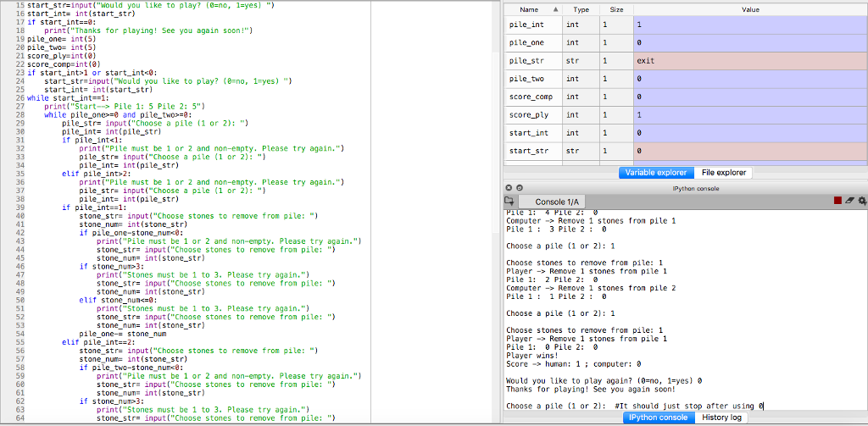
Task: Click line number 46 in editor gutter
Action: tap(20, 267)
